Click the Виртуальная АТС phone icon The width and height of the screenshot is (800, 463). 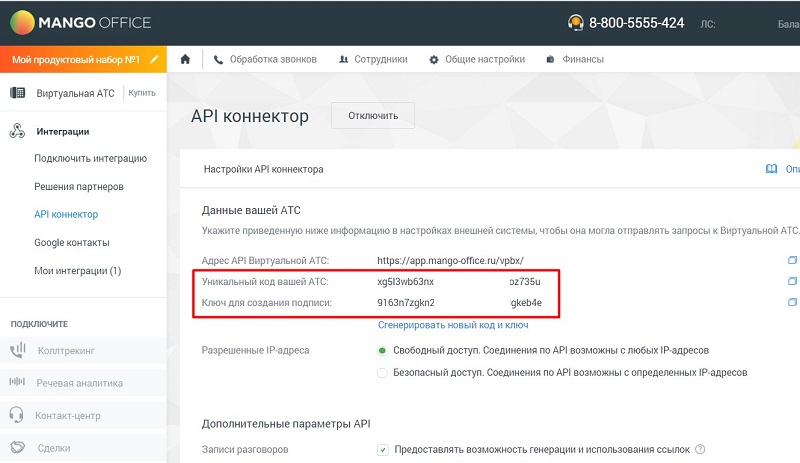(17, 93)
